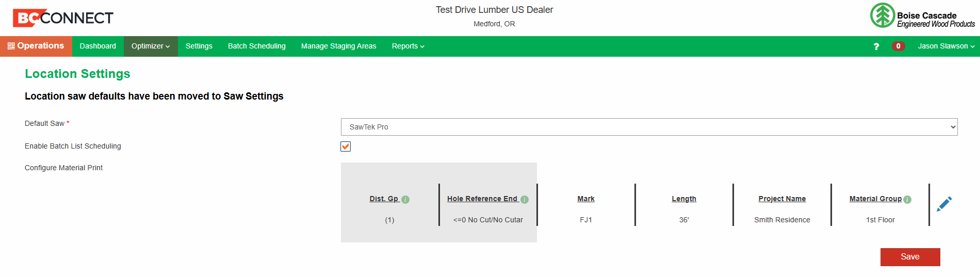Open Manage Staging Areas
980x277 pixels.
(x=339, y=46)
